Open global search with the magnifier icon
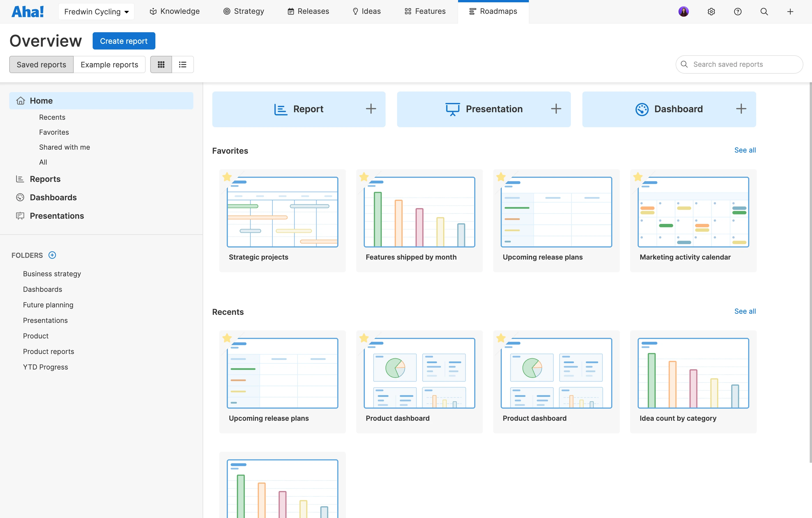The width and height of the screenshot is (812, 518). point(764,11)
